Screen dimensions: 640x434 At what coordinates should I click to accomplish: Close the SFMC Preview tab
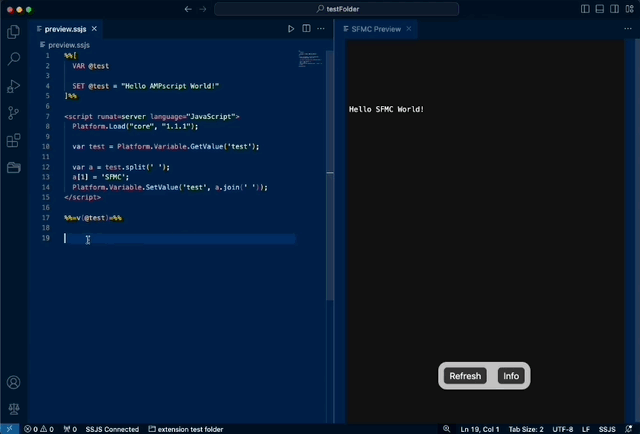409,29
